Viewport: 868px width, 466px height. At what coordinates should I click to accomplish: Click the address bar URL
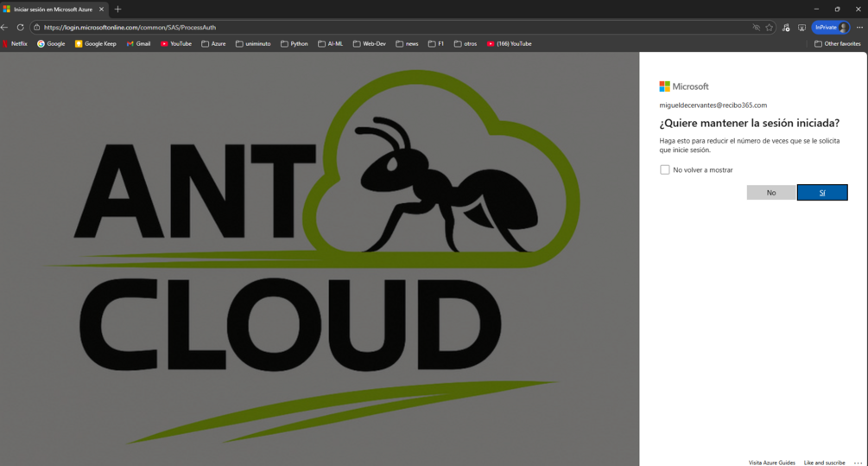point(130,27)
